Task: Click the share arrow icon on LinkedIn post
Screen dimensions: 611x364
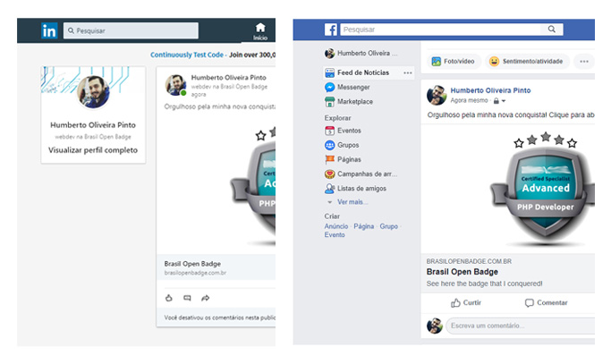Action: (x=206, y=298)
